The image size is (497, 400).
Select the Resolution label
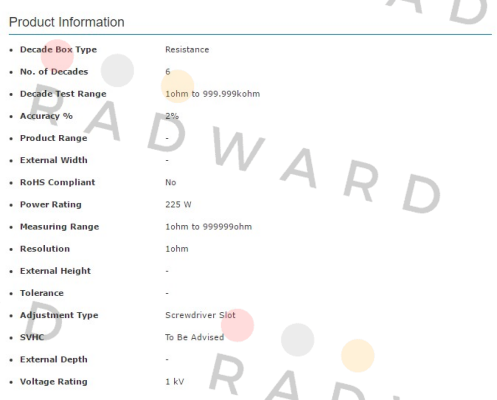[45, 249]
